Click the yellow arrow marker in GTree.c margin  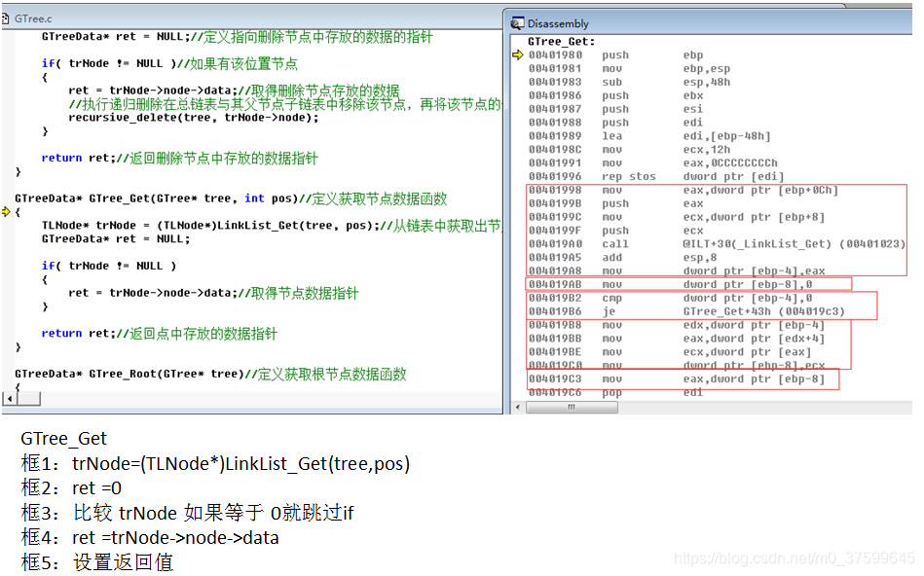point(6,211)
